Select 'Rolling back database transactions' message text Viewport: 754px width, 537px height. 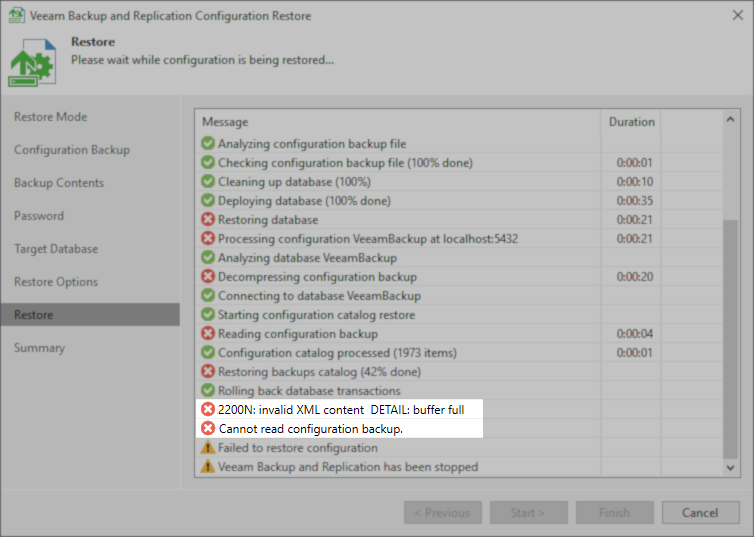click(x=309, y=391)
